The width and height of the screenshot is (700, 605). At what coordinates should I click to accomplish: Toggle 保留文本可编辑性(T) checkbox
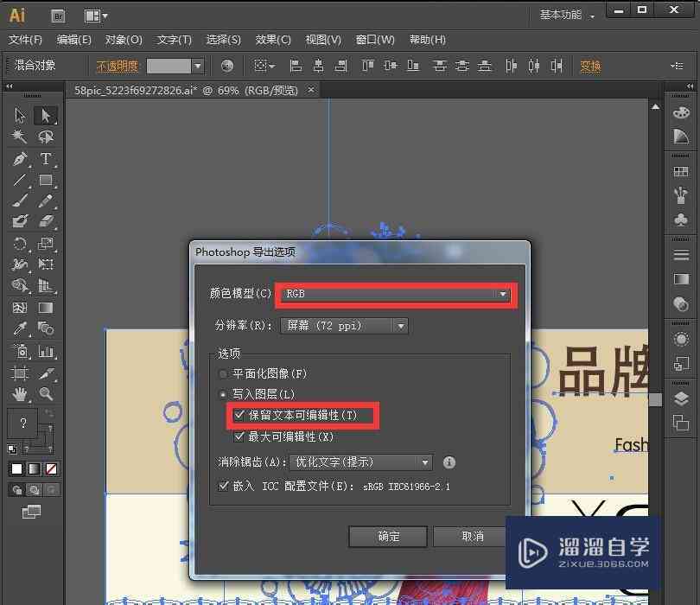coord(239,415)
